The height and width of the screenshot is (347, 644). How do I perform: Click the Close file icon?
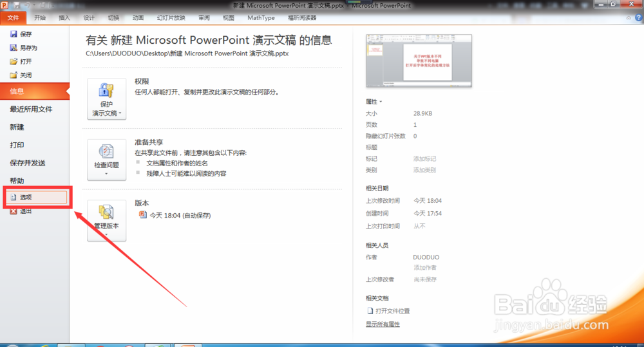pyautogui.click(x=14, y=75)
